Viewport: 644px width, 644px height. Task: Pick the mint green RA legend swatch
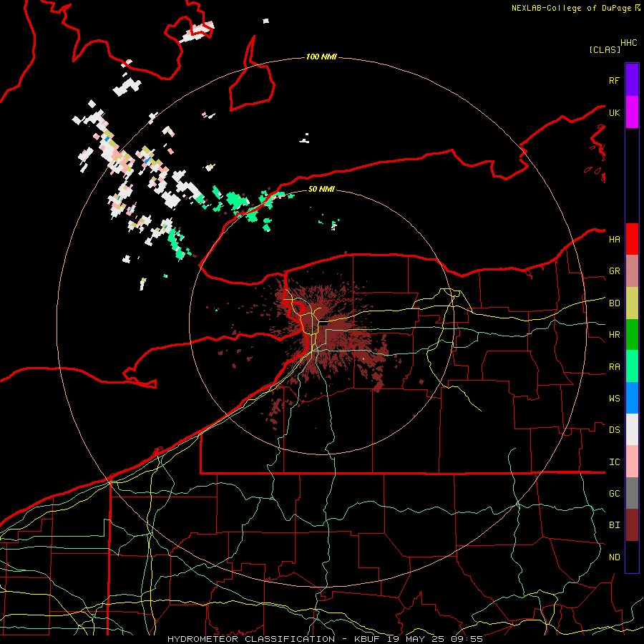(x=632, y=366)
